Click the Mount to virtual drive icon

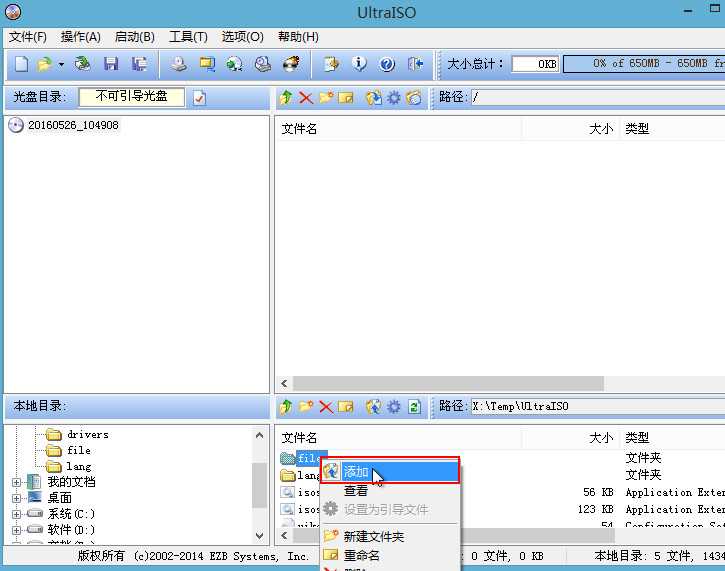tap(235, 64)
